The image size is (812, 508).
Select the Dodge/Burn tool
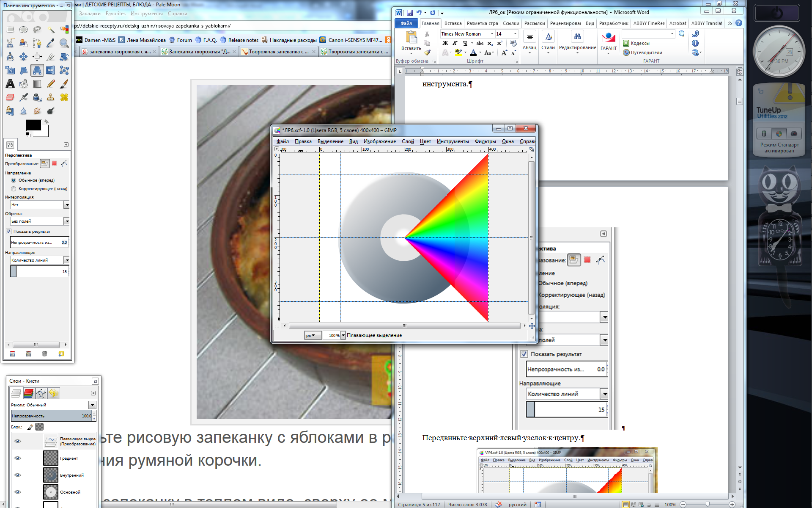click(51, 111)
